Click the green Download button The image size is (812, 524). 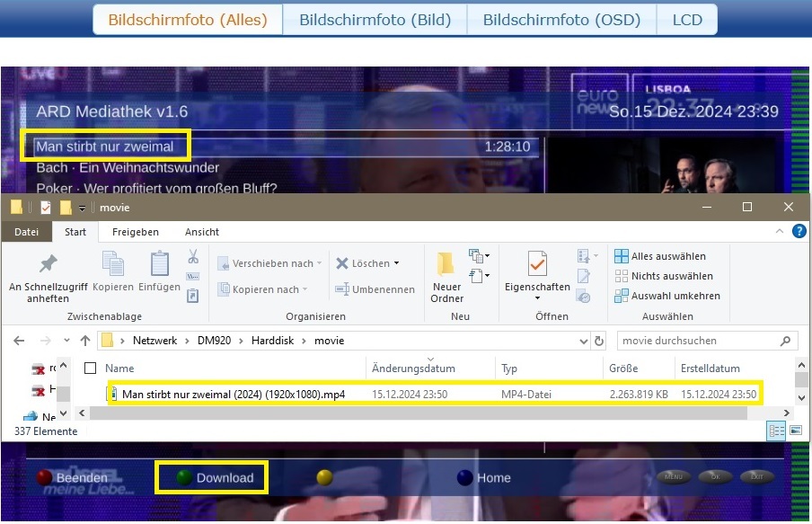pos(215,477)
